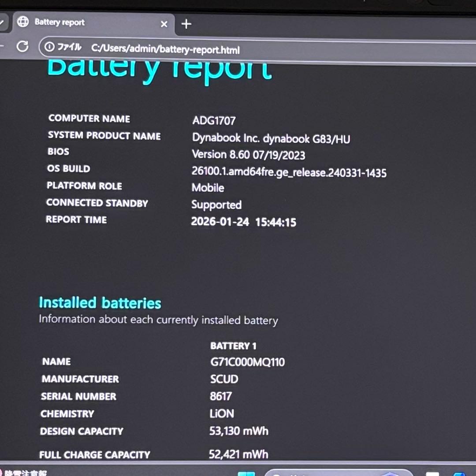
Task: Click the BATTERY 1 column label
Action: pos(233,346)
